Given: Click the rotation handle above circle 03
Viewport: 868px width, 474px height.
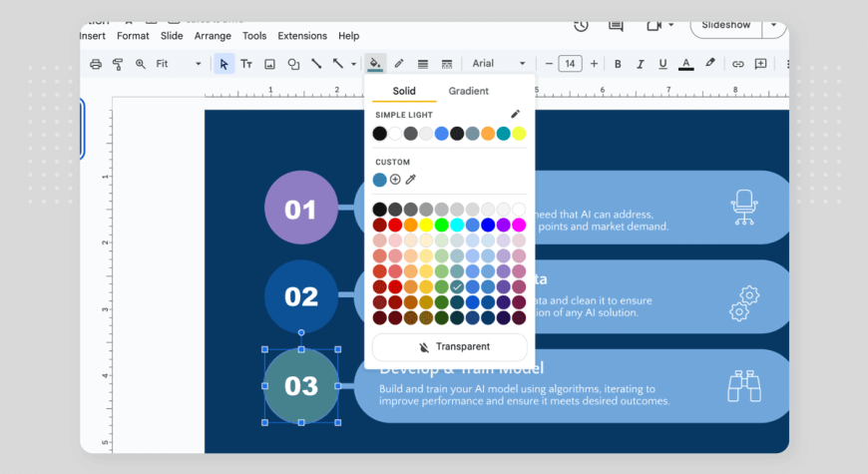Looking at the screenshot, I should [x=301, y=332].
